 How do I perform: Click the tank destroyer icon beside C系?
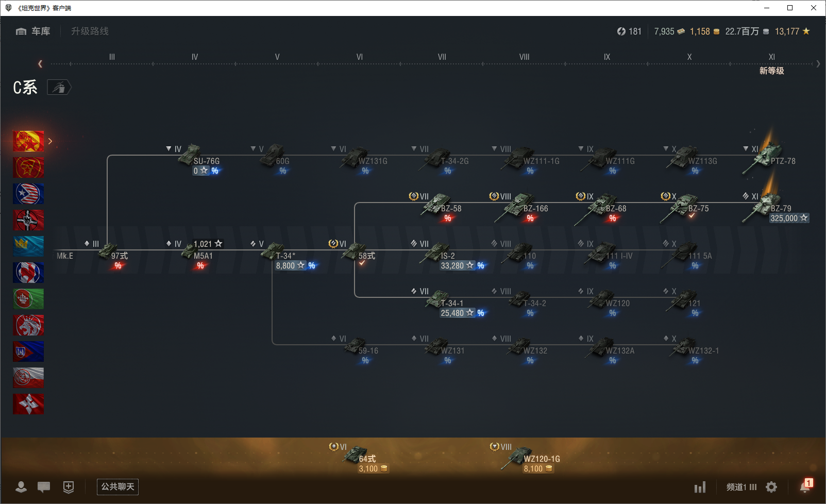point(59,88)
